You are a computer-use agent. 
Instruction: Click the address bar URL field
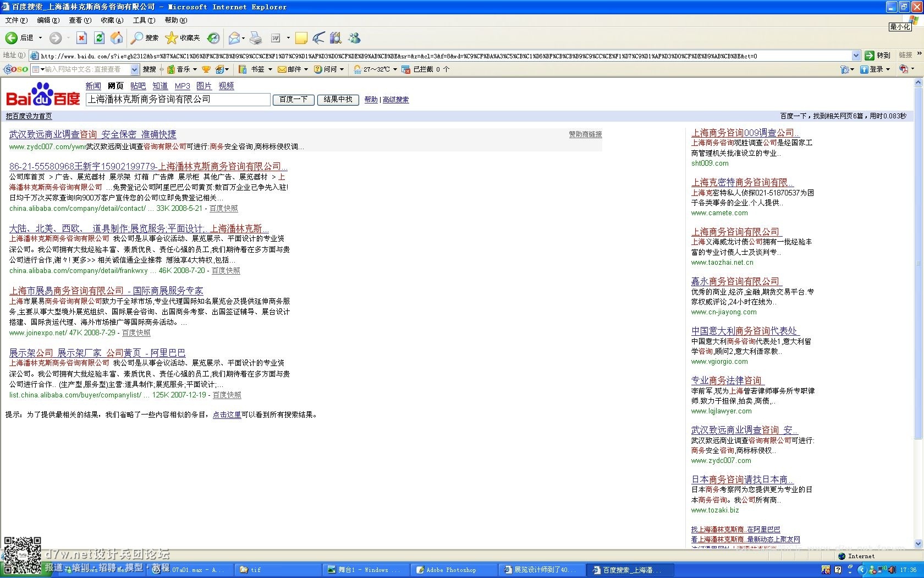point(445,56)
